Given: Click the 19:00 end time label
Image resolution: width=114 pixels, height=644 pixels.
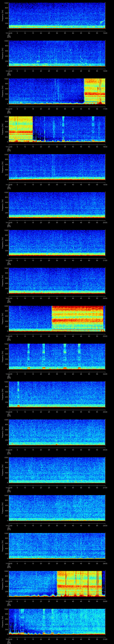Looking at the screenshot, I should pos(105,184).
